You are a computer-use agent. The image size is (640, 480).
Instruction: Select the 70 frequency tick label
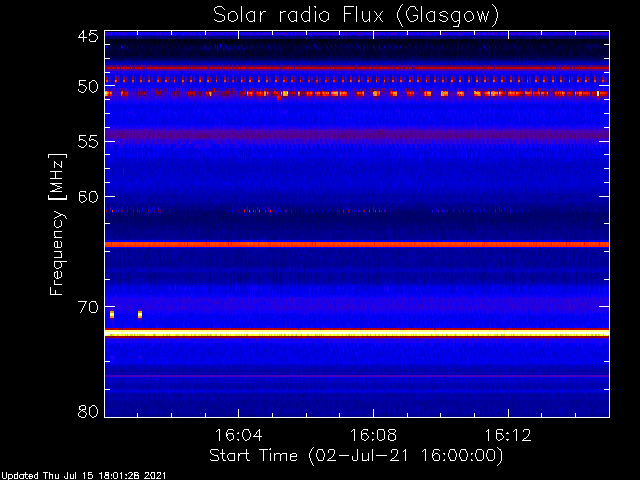(x=88, y=307)
